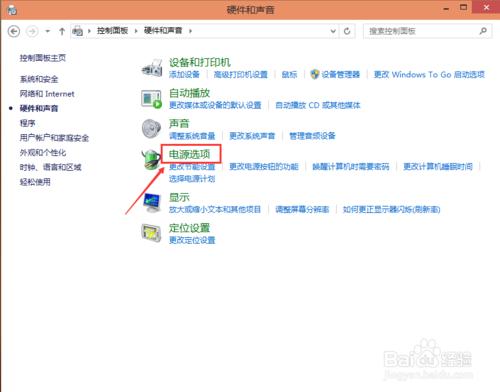
Task: Click 选择电源计划 link
Action: [192, 179]
